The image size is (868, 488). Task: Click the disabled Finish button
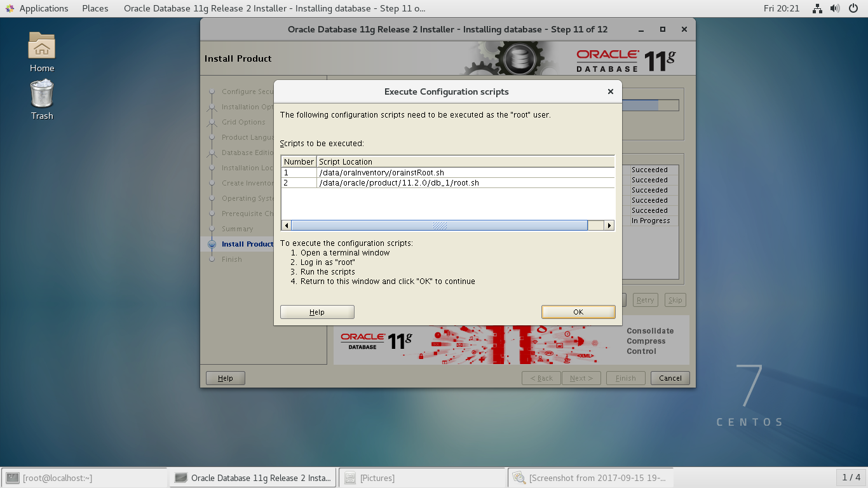[x=625, y=378]
